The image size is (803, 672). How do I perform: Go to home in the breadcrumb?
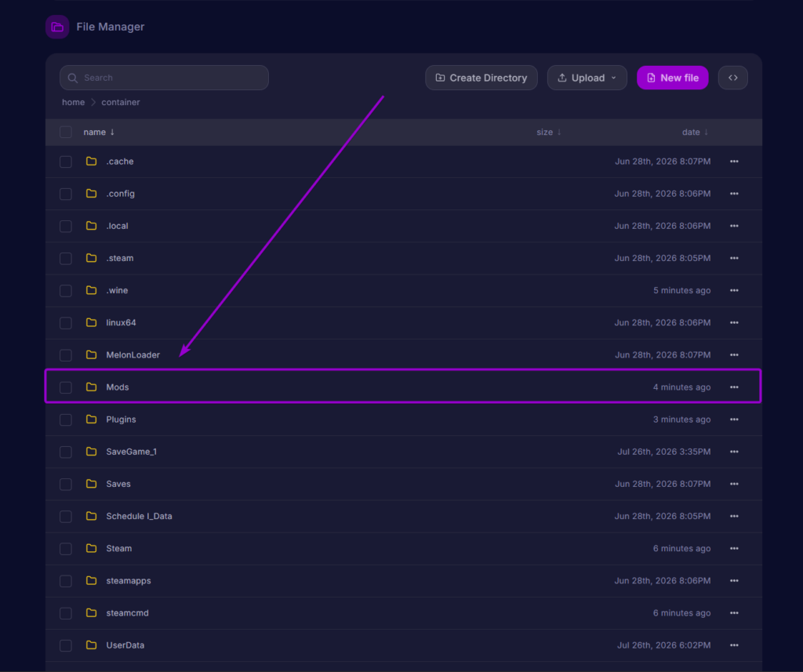pyautogui.click(x=73, y=103)
